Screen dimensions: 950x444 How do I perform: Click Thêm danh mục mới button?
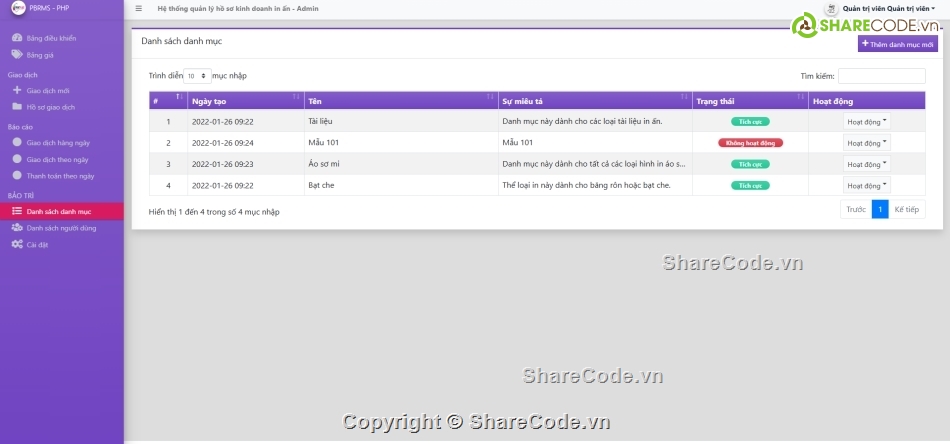tap(898, 44)
